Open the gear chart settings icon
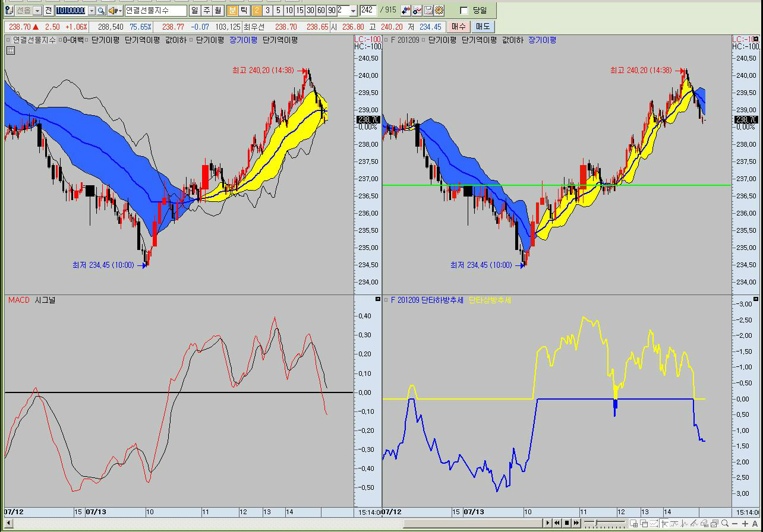Viewport: 763px width, 532px height. click(x=439, y=11)
